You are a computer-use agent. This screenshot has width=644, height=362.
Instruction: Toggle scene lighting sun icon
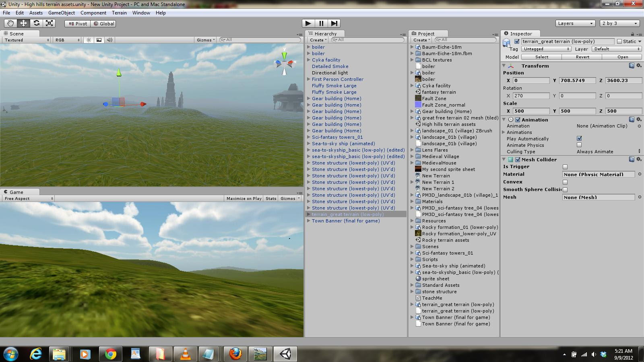[89, 40]
